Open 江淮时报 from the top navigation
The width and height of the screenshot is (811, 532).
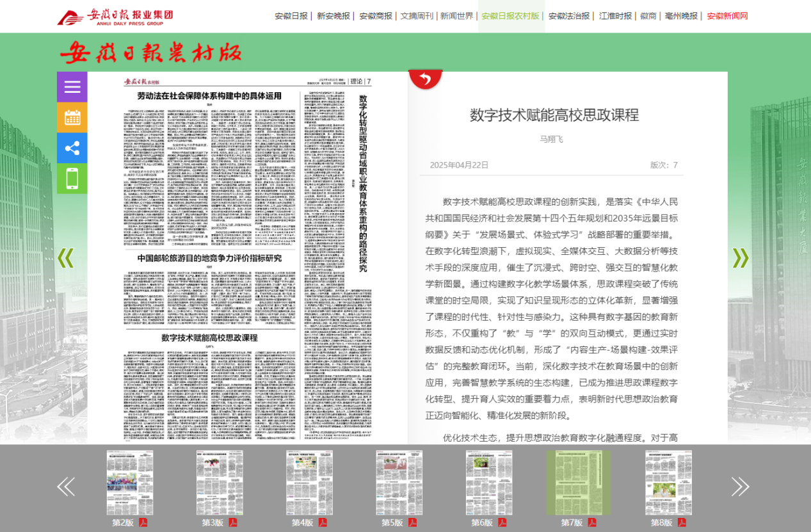(x=615, y=16)
